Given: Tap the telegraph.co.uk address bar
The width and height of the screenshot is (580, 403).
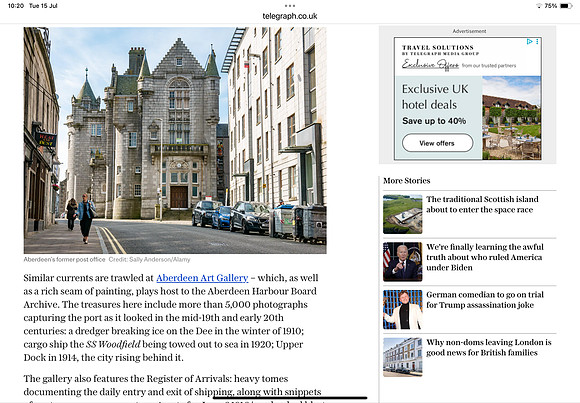Looking at the screenshot, I should pyautogui.click(x=290, y=16).
